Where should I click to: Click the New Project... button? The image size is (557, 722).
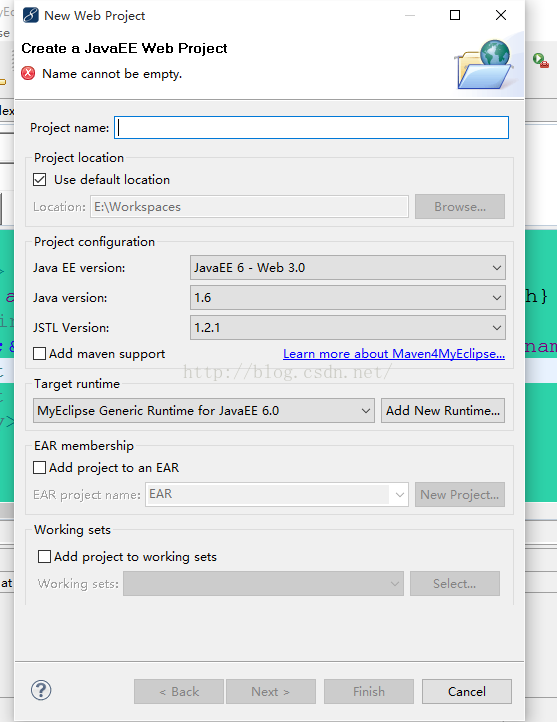[x=460, y=495]
